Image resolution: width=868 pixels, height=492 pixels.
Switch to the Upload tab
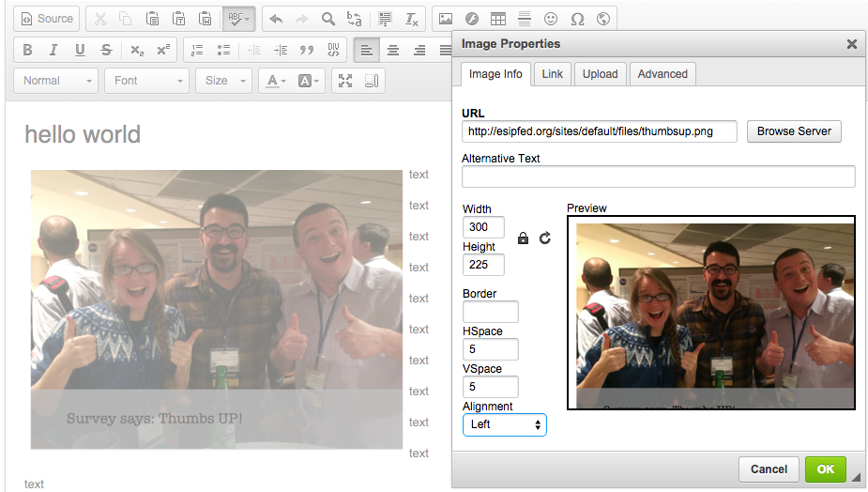[600, 74]
